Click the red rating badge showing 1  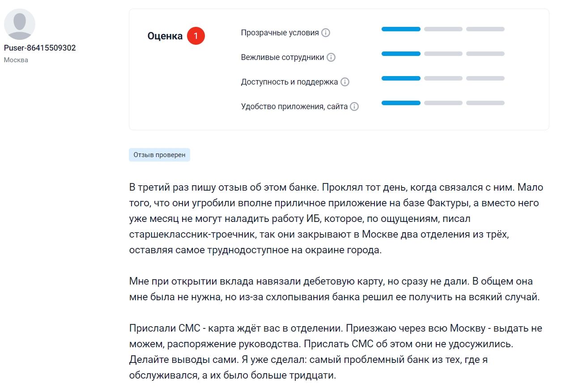[x=195, y=36]
